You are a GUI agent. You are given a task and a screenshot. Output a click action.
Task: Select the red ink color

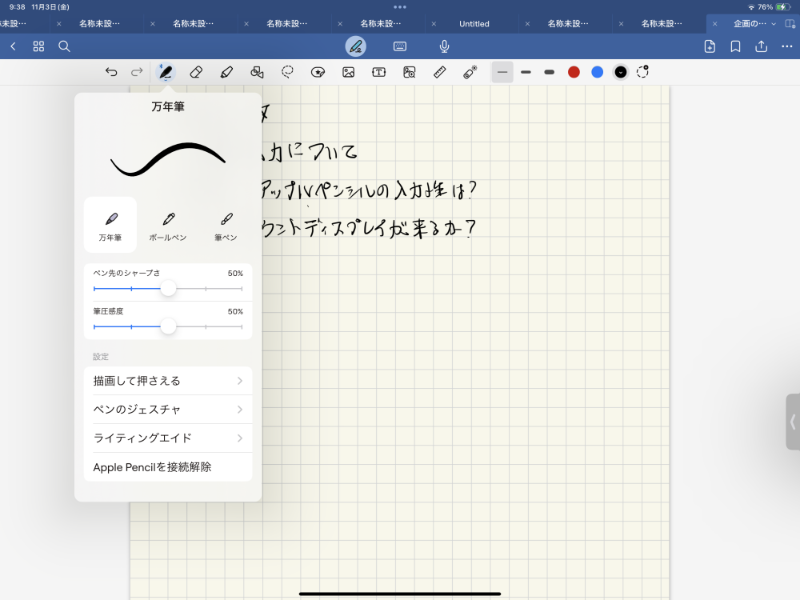click(573, 72)
